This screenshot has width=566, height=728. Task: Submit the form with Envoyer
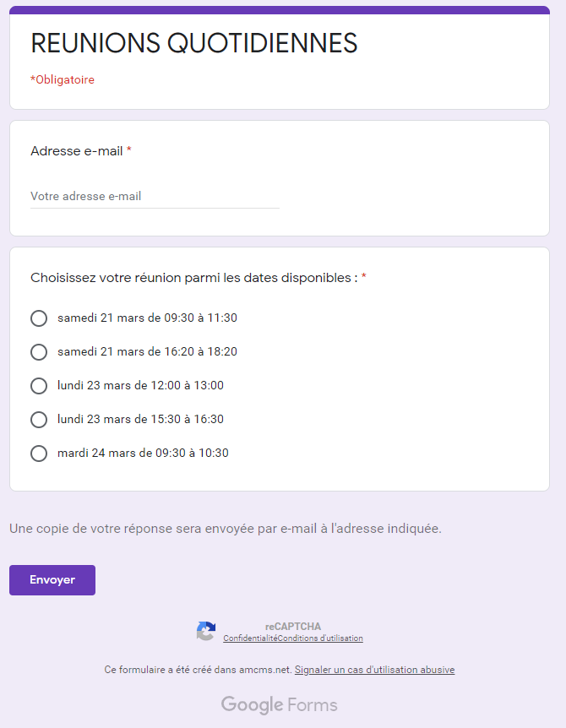(x=52, y=580)
